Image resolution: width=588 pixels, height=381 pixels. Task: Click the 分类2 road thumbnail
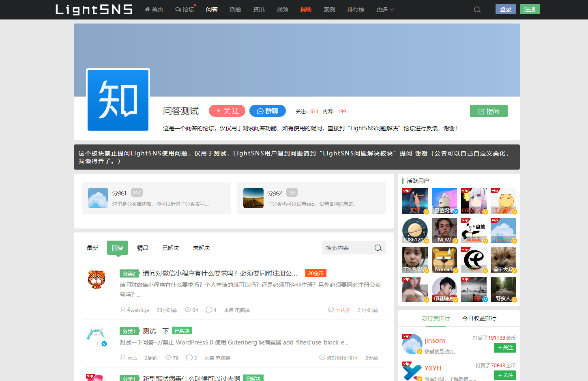[253, 198]
